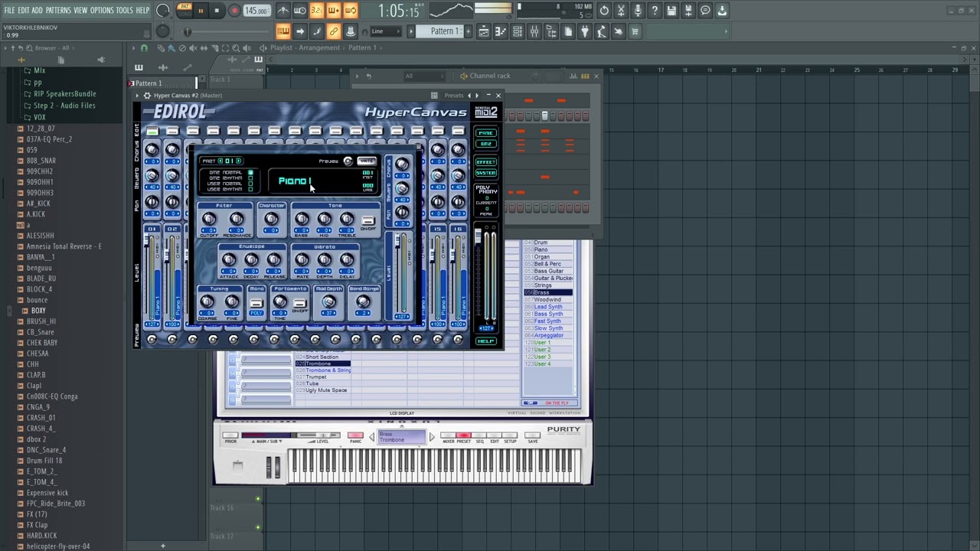Viewport: 980px width, 551px height.
Task: Toggle the 3.2.1 countdown before recording
Action: coord(317,11)
